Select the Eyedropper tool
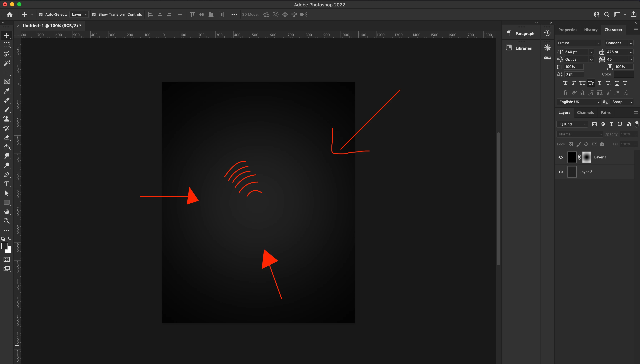 [7, 91]
